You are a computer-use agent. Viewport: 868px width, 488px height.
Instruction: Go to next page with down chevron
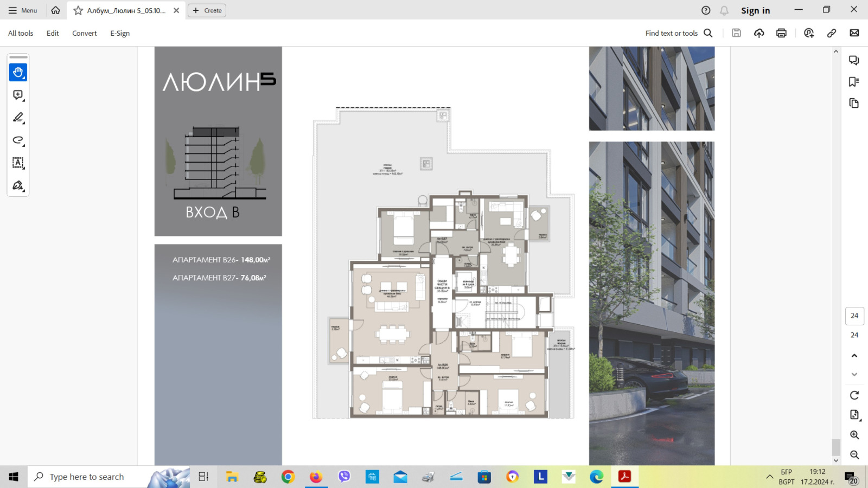tap(854, 374)
